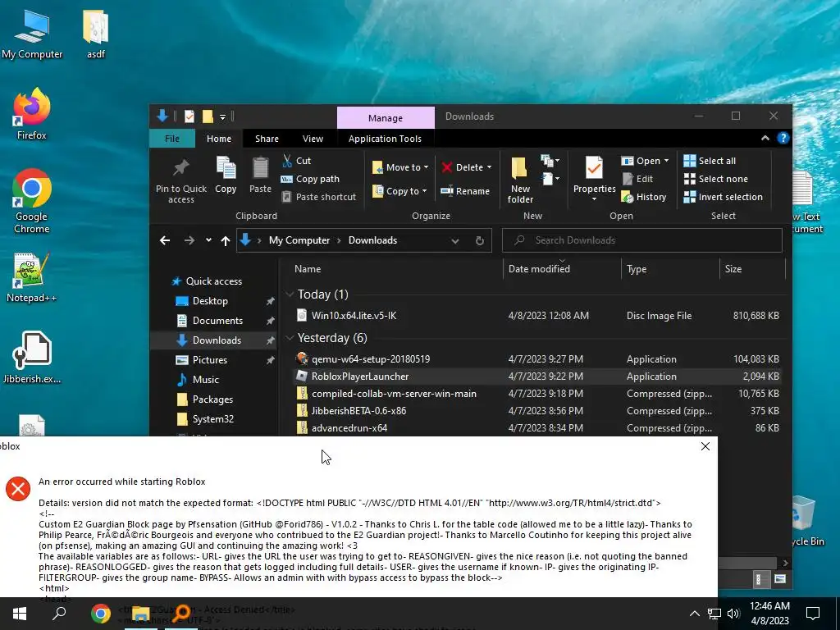840x630 pixels.
Task: Open notifications action center icon
Action: pyautogui.click(x=813, y=614)
